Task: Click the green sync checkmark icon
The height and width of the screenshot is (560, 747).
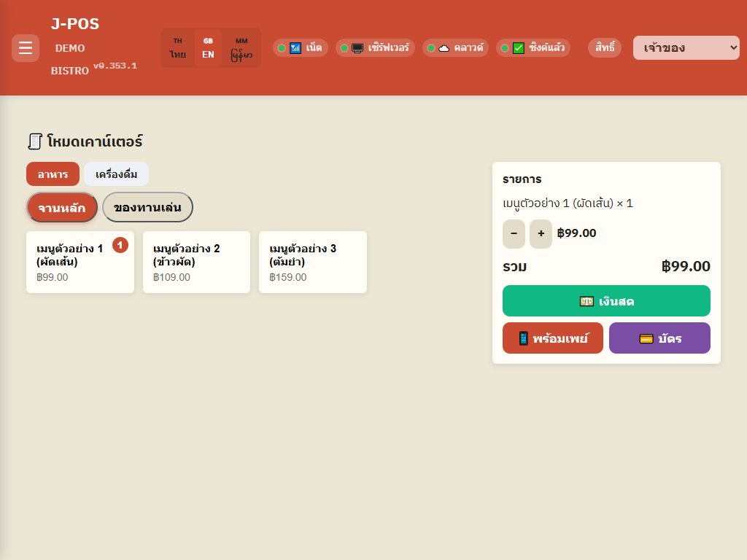Action: tap(519, 48)
